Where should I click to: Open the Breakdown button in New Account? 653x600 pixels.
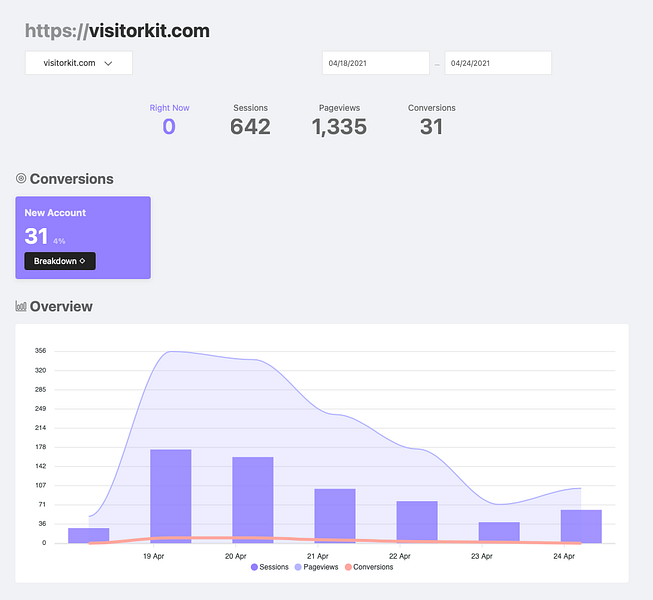60,261
